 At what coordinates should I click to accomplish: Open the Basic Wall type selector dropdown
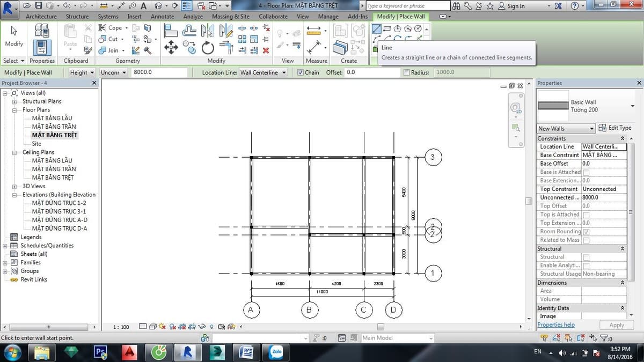pyautogui.click(x=632, y=106)
